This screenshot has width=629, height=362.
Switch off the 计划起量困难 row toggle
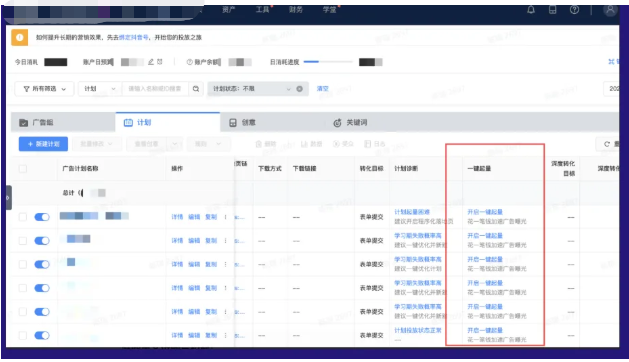(42, 217)
